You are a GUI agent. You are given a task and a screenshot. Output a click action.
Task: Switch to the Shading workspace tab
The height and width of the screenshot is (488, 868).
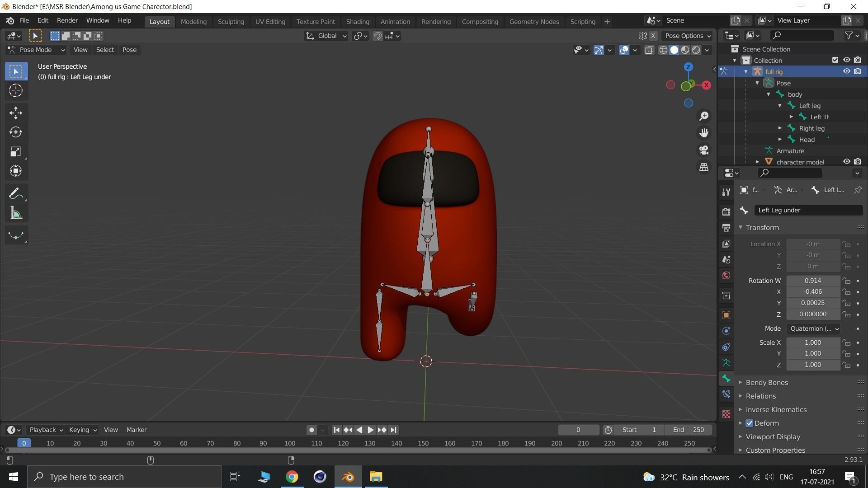click(358, 21)
